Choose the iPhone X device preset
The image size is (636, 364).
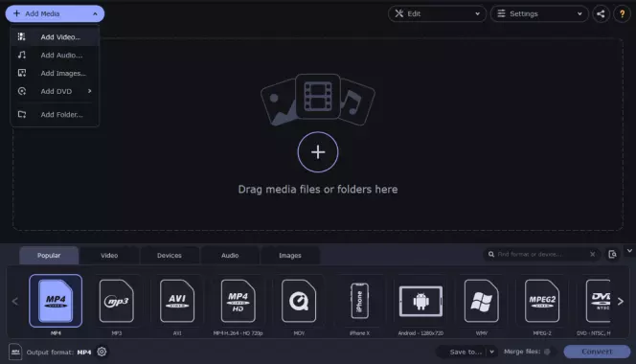[360, 301]
